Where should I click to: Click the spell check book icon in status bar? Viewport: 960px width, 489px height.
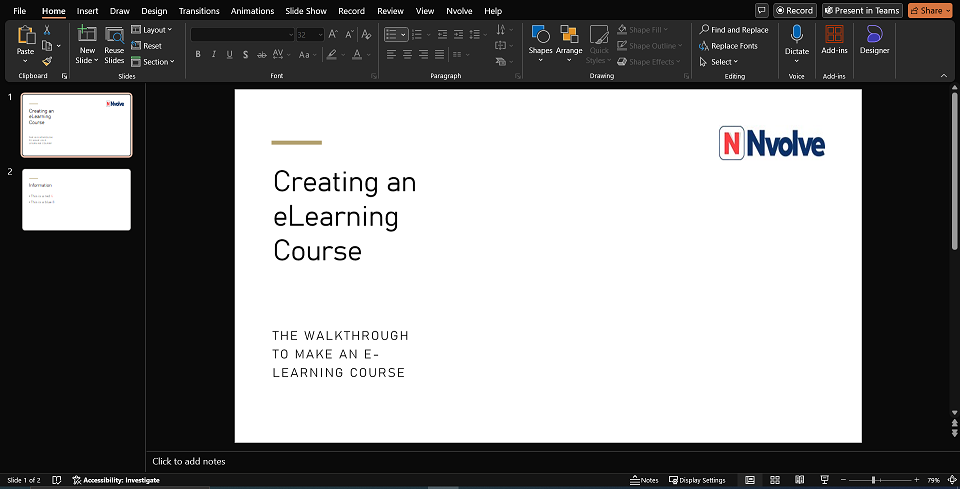(56, 480)
